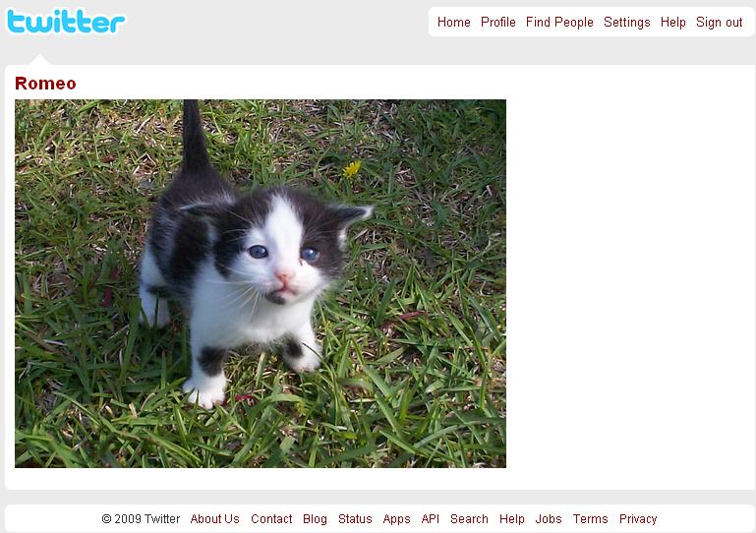
Task: Click the Romeo heading
Action: pos(45,83)
